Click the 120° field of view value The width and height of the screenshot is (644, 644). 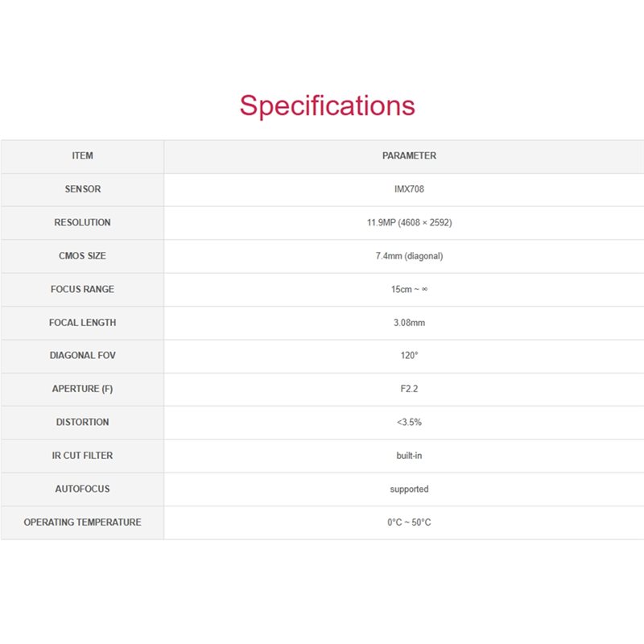tap(409, 355)
